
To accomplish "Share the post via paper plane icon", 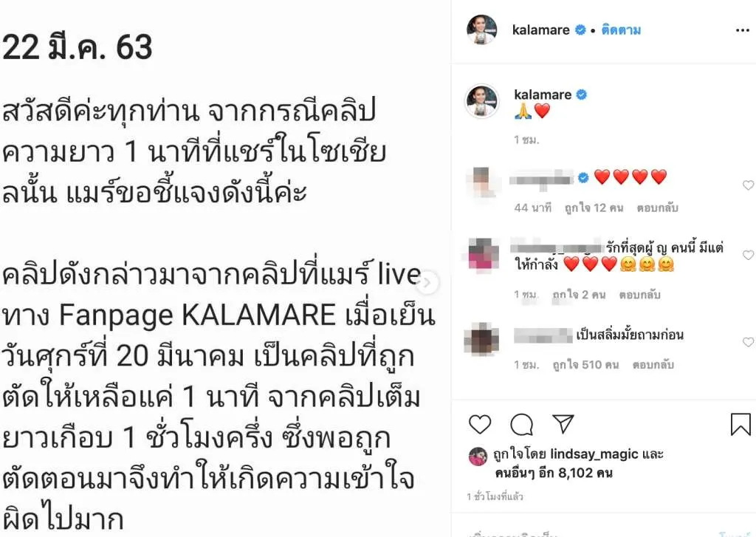I will pyautogui.click(x=563, y=424).
